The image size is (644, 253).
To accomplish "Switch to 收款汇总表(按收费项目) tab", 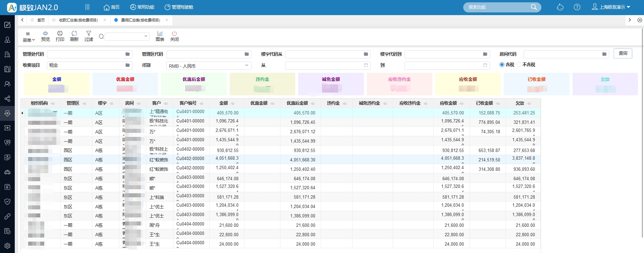I will point(78,20).
